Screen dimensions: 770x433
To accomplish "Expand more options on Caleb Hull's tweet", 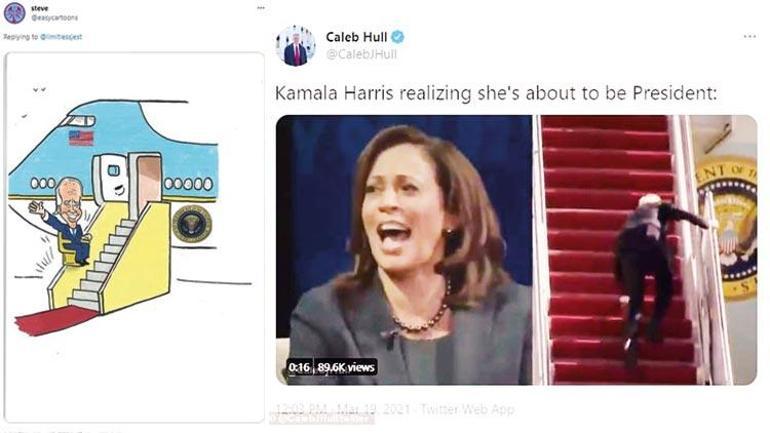I will [x=750, y=36].
